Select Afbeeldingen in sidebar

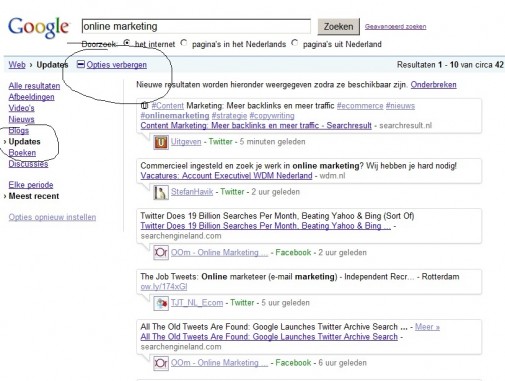31,97
